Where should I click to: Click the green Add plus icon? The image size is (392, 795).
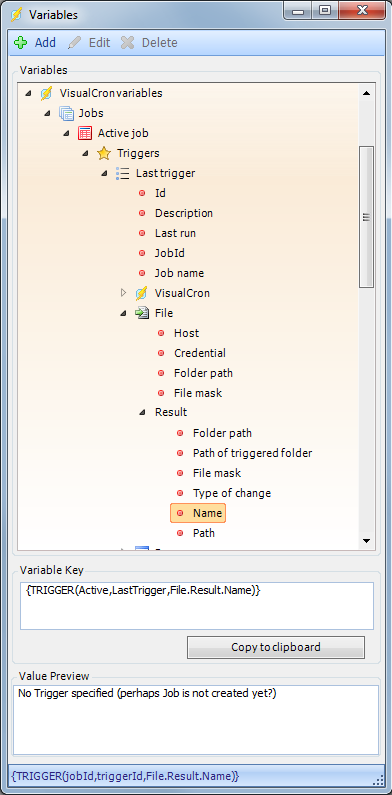pos(21,43)
